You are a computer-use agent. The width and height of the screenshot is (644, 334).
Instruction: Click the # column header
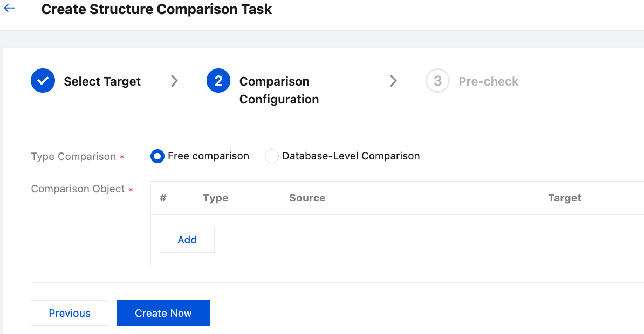pos(163,198)
